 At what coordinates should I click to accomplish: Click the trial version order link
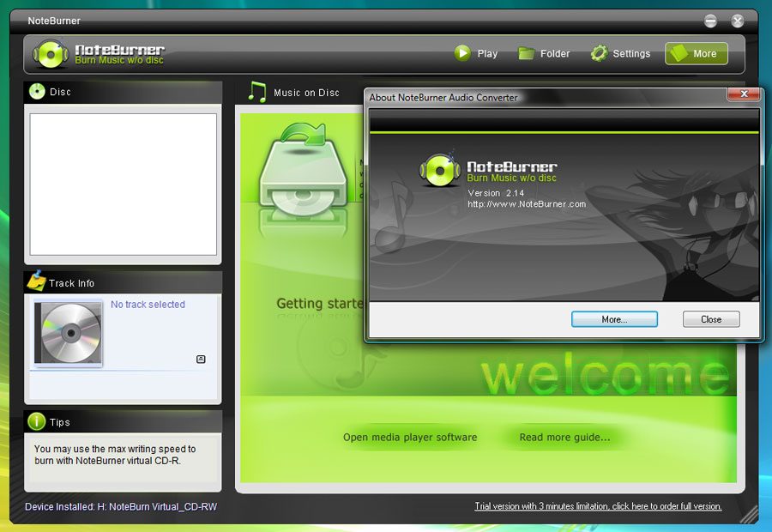pyautogui.click(x=598, y=506)
